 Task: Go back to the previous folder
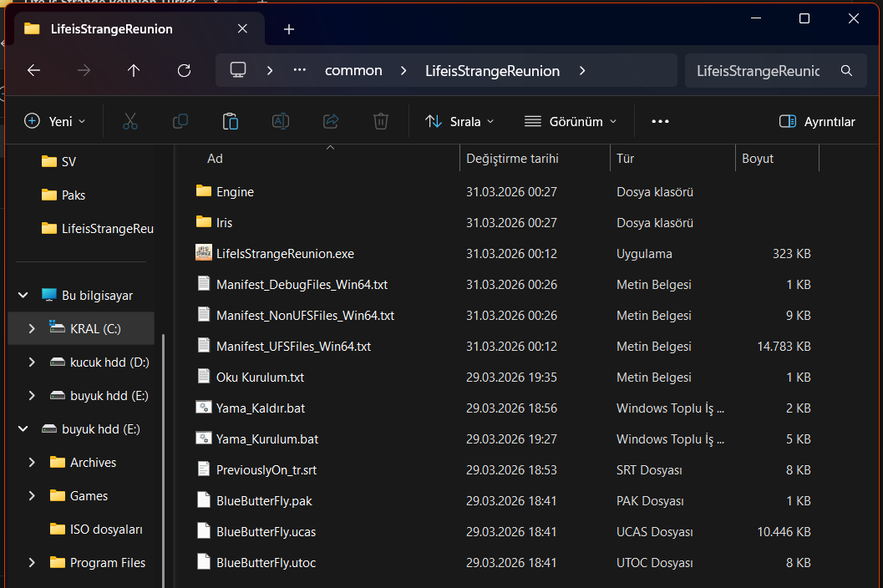pyautogui.click(x=33, y=70)
